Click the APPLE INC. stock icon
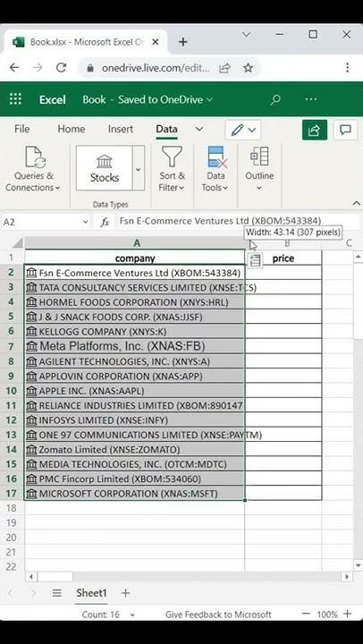This screenshot has height=644, width=363. [31, 391]
